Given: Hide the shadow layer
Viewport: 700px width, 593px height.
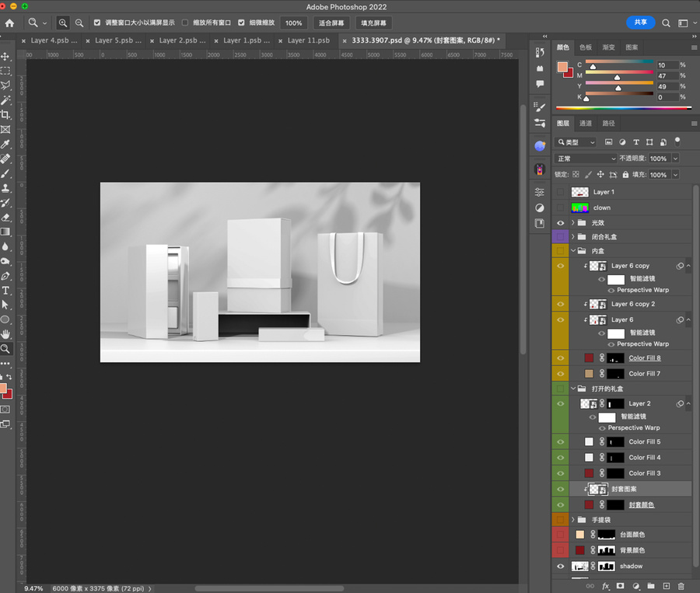Looking at the screenshot, I should pos(560,567).
